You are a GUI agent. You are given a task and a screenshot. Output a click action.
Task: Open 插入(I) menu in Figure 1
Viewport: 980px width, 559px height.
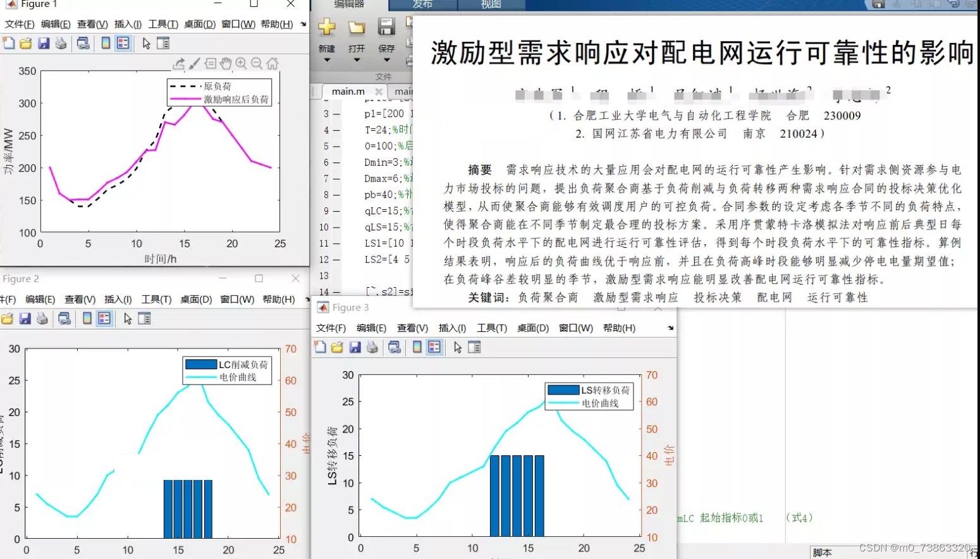pos(128,24)
